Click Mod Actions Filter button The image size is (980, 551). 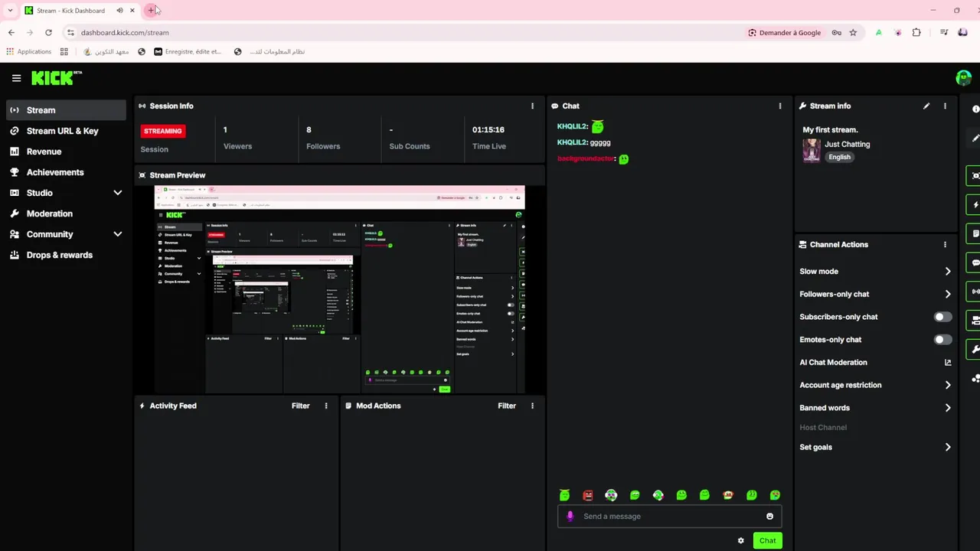pos(507,406)
